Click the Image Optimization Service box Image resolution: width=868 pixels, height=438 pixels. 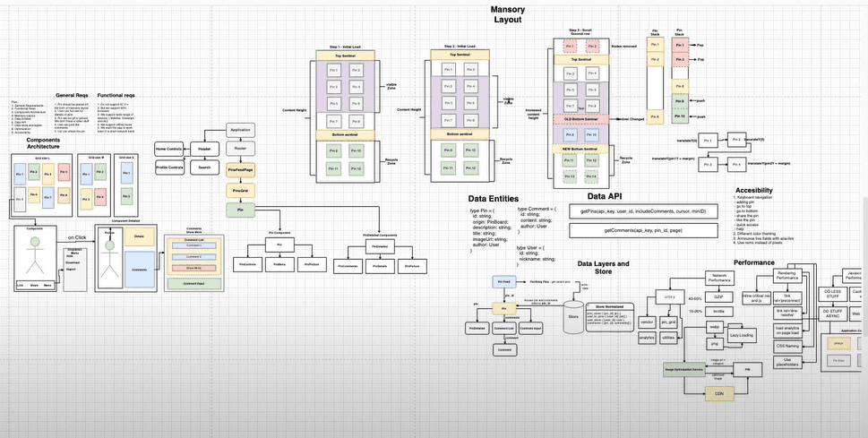tap(683, 368)
